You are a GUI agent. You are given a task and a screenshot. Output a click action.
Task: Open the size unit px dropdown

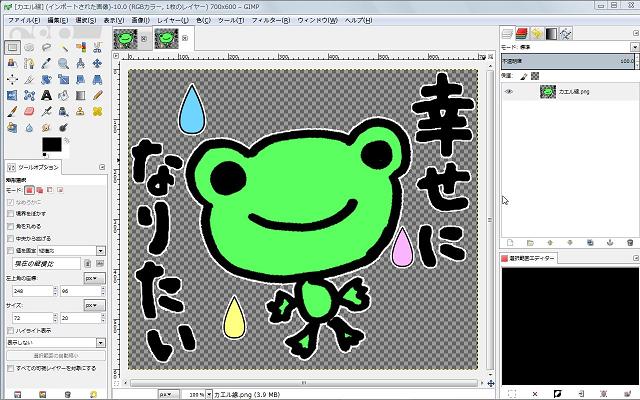click(95, 305)
